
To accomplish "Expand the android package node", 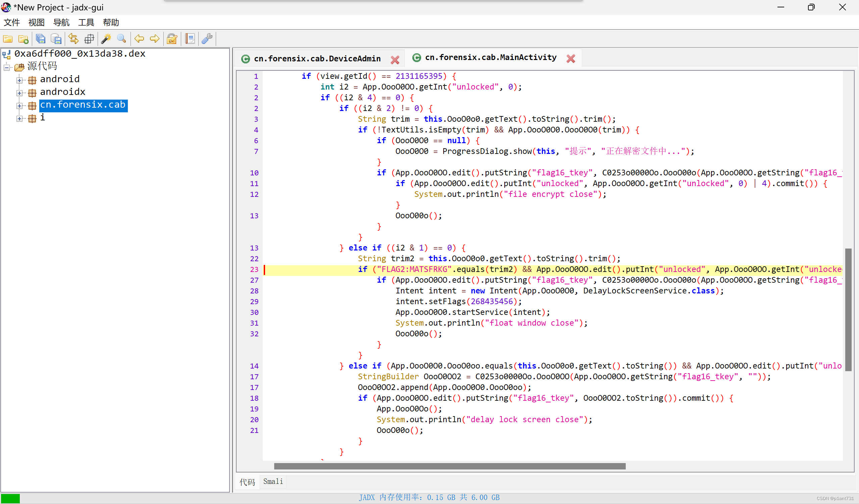I will coord(19,80).
